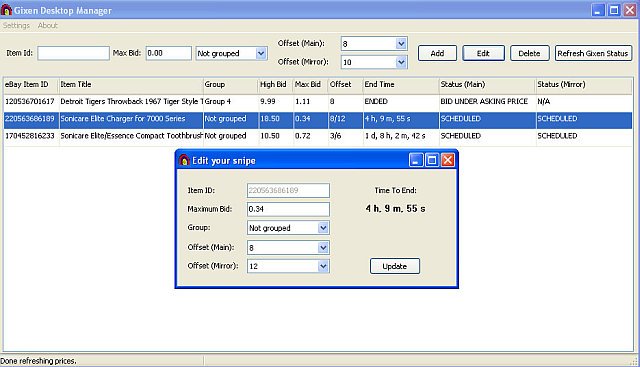Image resolution: width=640 pixels, height=367 pixels.
Task: Click the Max Bid column header
Action: click(x=311, y=85)
